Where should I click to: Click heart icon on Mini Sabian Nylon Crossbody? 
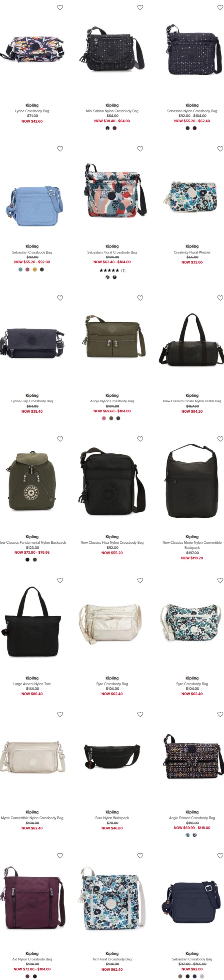pyautogui.click(x=140, y=7)
